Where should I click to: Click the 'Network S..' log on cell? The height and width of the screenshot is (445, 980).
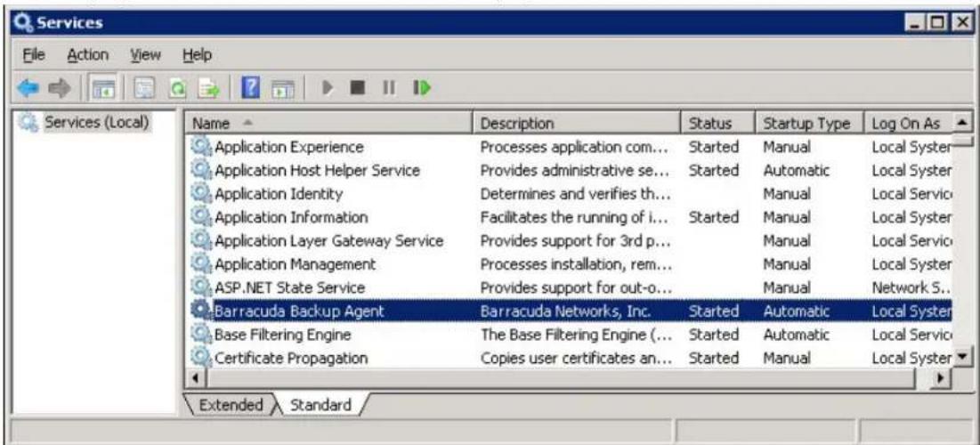[x=911, y=287]
